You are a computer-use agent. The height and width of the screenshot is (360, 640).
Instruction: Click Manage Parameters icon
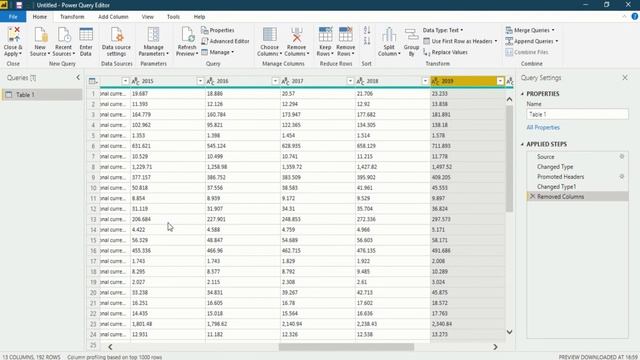click(153, 35)
